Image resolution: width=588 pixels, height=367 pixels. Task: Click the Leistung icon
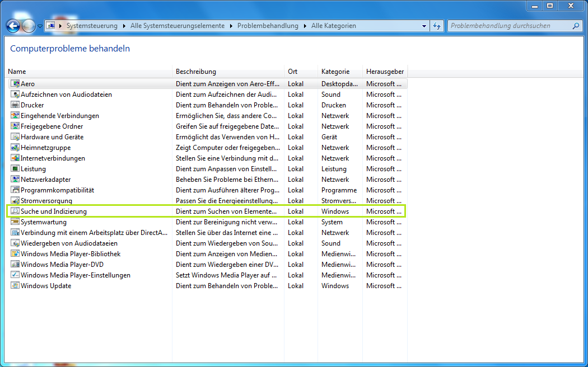(15, 169)
